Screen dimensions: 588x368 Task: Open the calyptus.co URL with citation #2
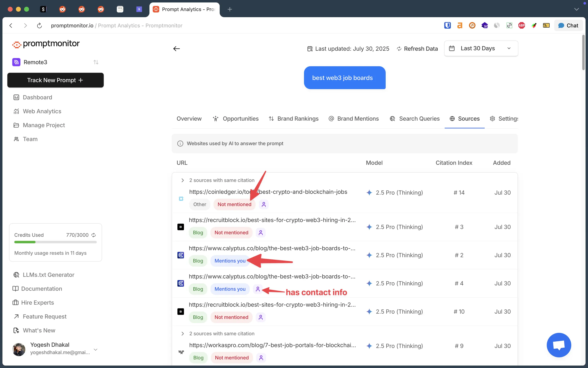[272, 248]
